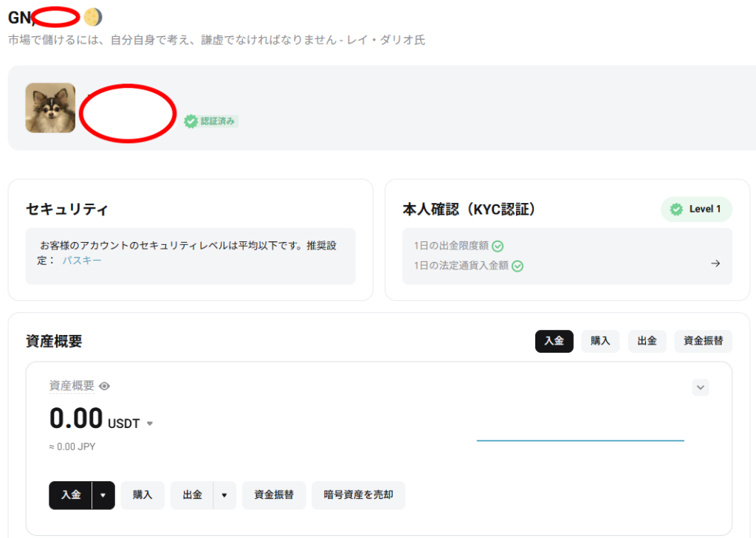
Task: Click the check icon beside 1日の出金限度額
Action: (498, 246)
